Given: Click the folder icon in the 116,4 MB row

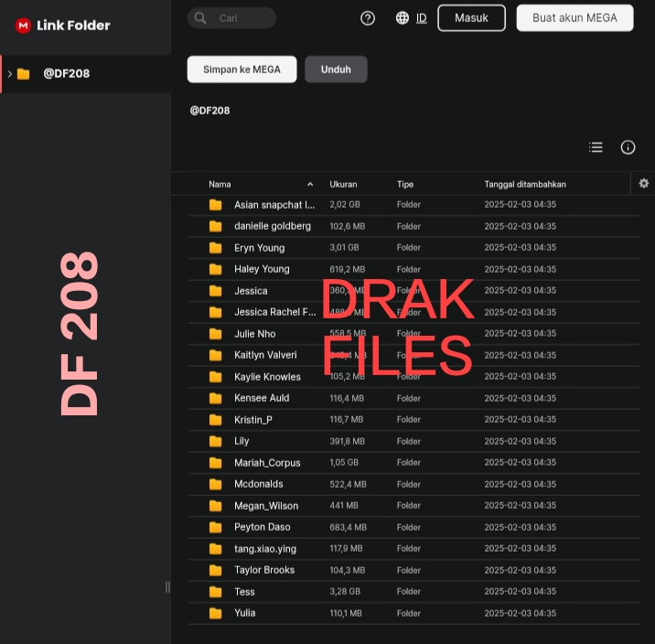Looking at the screenshot, I should coord(216,399).
